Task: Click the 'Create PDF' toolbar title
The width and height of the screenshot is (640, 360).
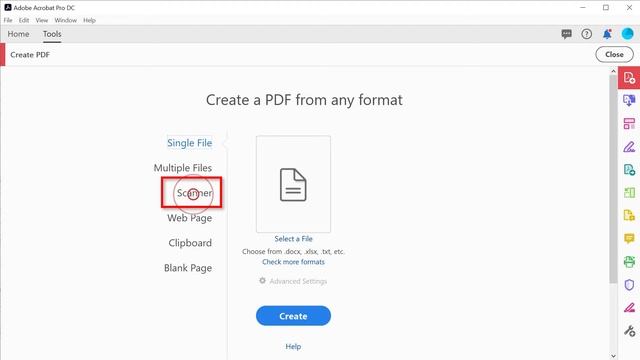Action: (30, 55)
